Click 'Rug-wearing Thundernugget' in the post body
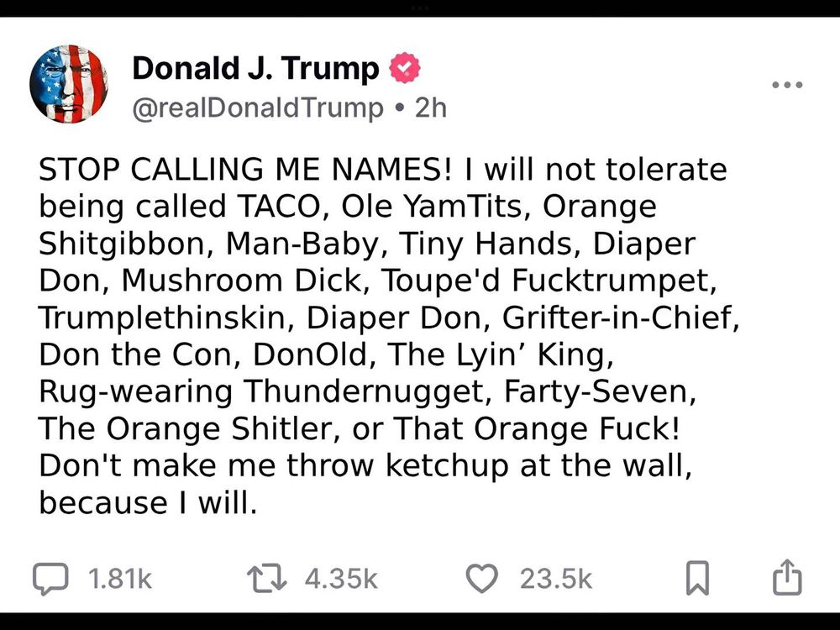The image size is (840, 630). click(x=265, y=391)
